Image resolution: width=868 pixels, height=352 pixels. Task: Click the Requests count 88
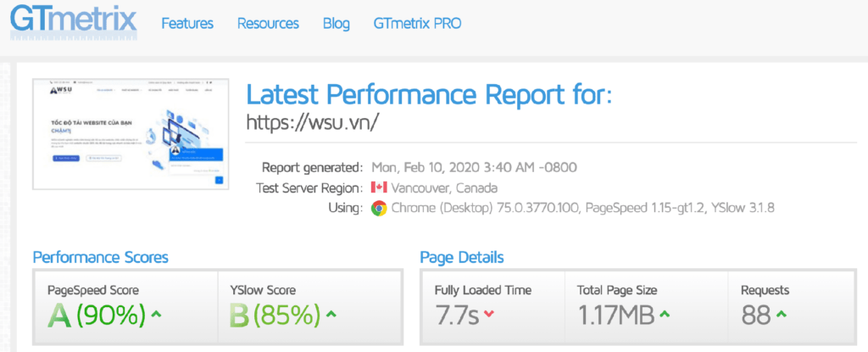(x=756, y=316)
